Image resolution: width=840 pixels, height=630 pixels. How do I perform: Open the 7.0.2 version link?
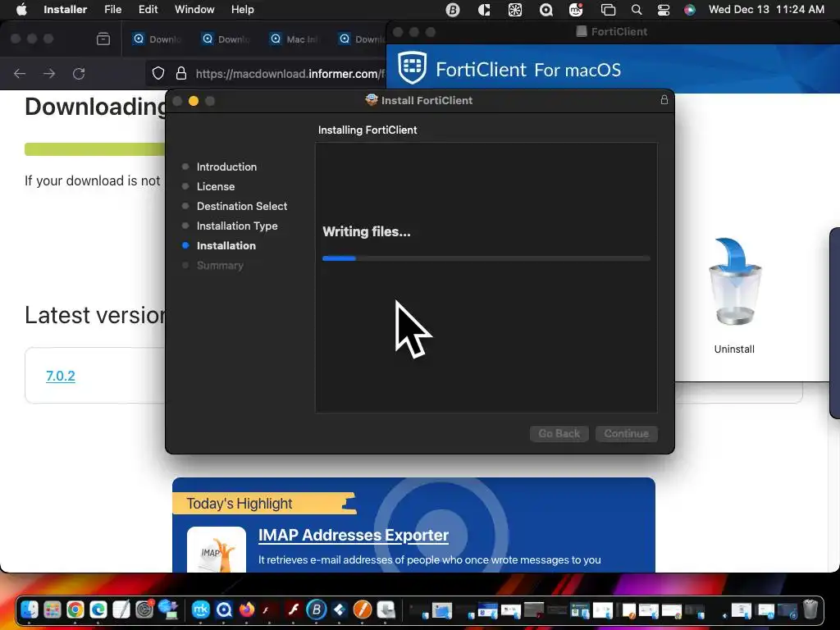click(61, 376)
